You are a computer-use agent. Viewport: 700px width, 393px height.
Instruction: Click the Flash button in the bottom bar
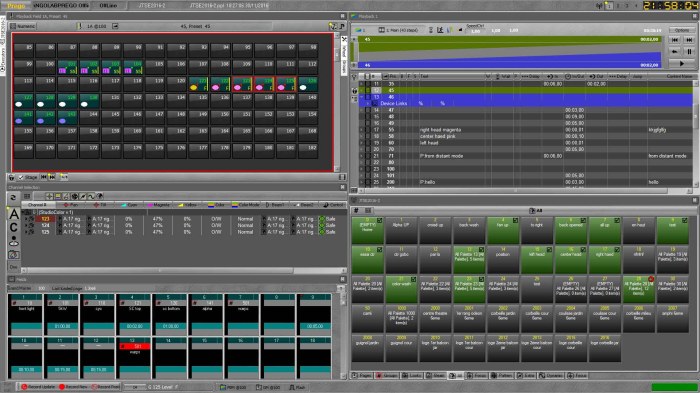297,387
